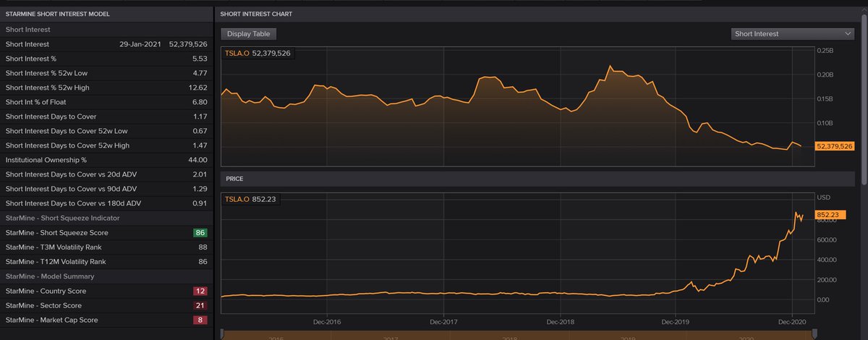Click the T12M Volatility Rank value 86
Image resolution: width=868 pixels, height=340 pixels.
click(203, 262)
